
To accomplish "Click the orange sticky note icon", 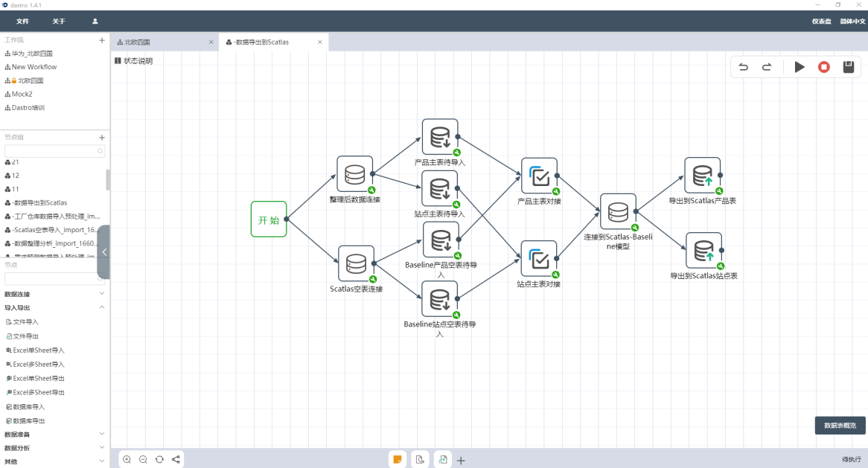I will point(398,459).
